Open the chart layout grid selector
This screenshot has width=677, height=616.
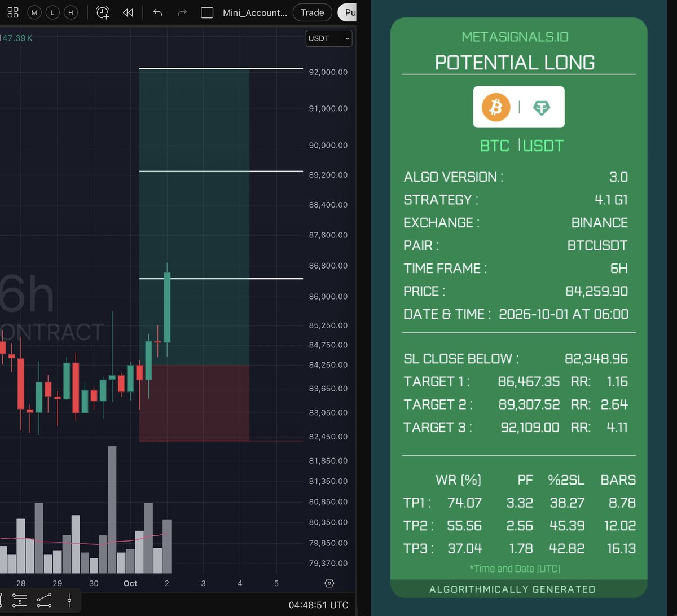pos(13,12)
